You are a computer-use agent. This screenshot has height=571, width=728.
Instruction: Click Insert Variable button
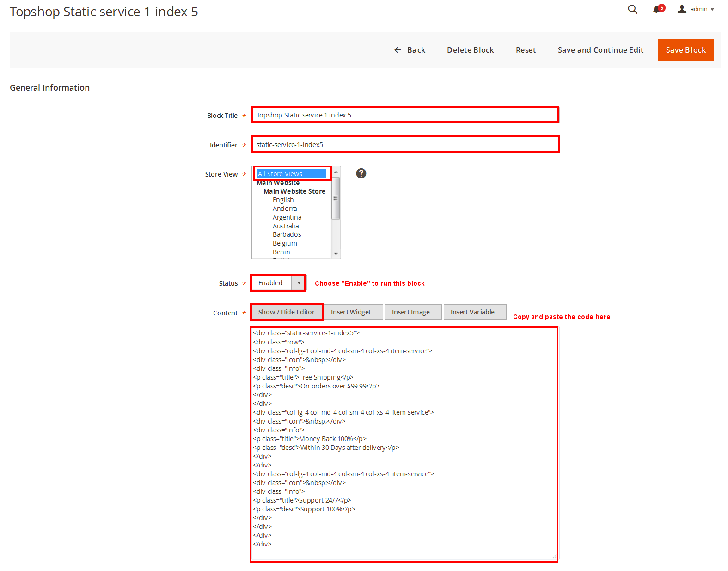[x=475, y=312]
